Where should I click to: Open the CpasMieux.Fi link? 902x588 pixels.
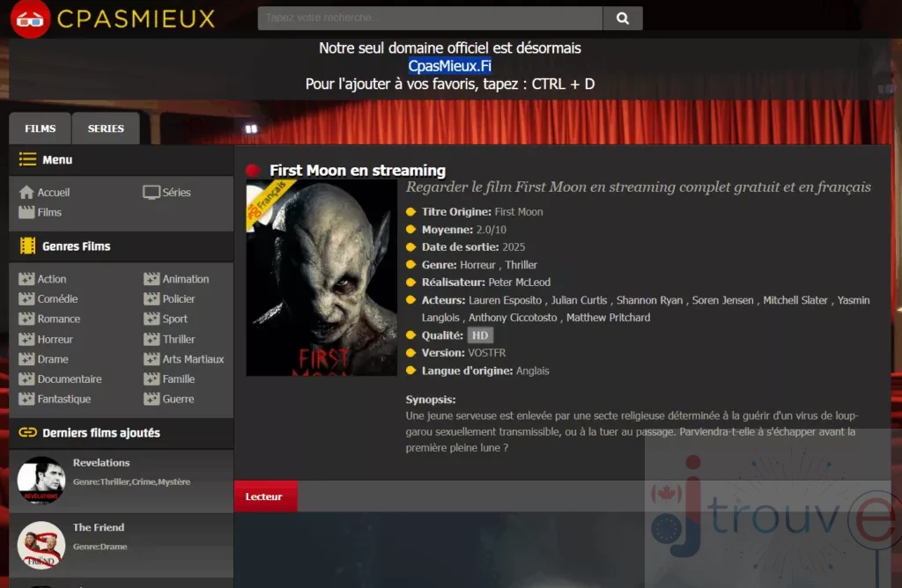(x=450, y=64)
